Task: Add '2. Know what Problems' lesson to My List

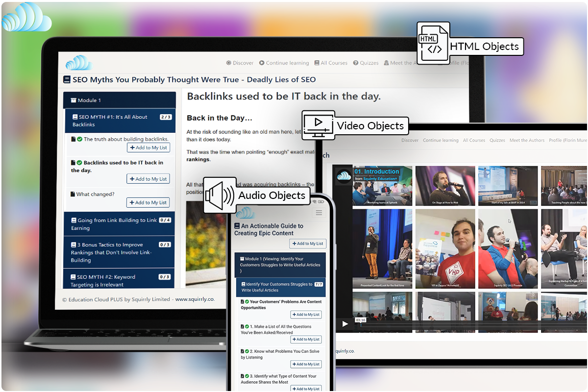Action: (306, 364)
